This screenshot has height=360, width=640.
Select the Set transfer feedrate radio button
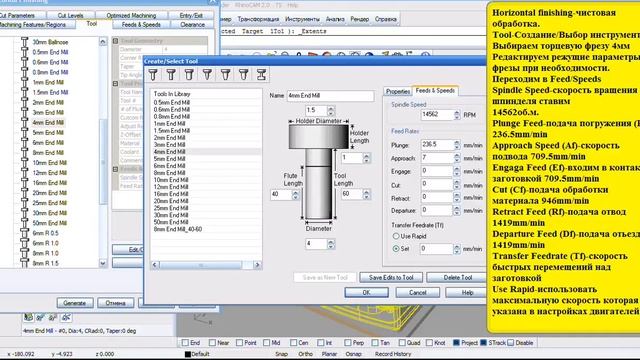tap(396, 249)
